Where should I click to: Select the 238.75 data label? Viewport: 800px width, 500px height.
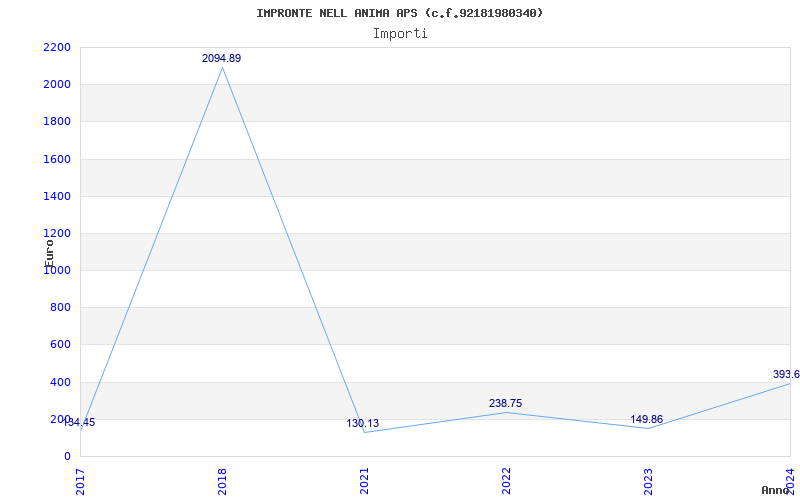point(506,404)
